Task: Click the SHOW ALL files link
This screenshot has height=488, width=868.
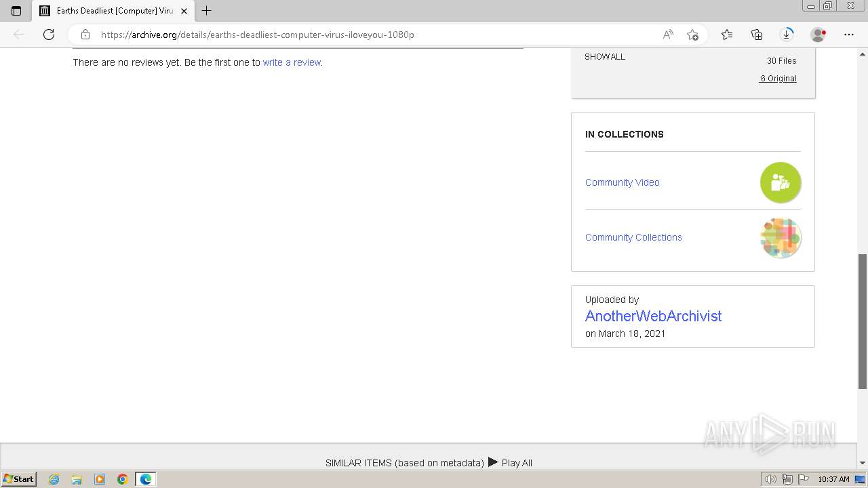Action: (x=605, y=57)
